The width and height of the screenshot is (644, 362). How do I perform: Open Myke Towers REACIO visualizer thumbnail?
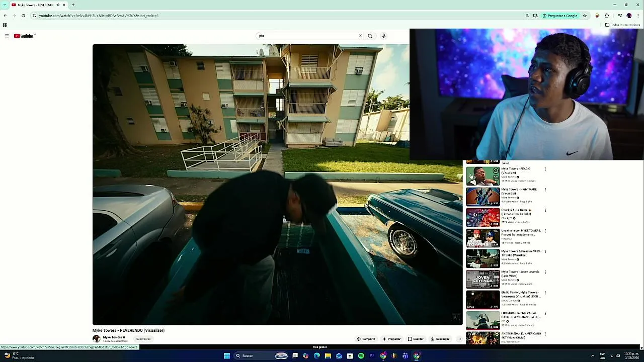tap(482, 176)
